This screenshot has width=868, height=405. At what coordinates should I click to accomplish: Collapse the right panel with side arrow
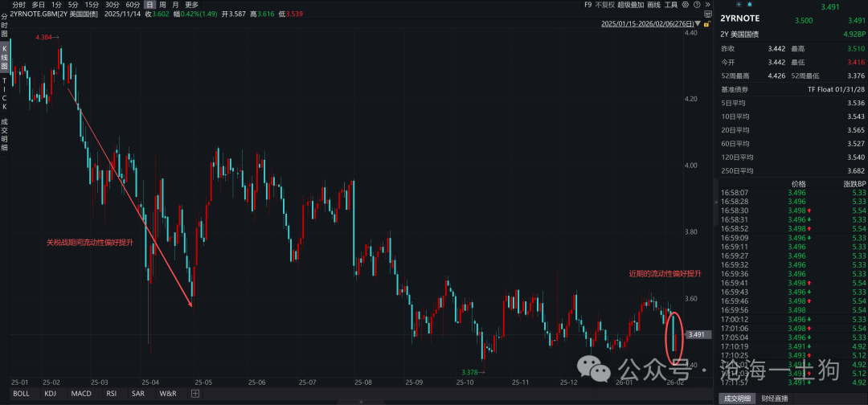click(x=714, y=203)
